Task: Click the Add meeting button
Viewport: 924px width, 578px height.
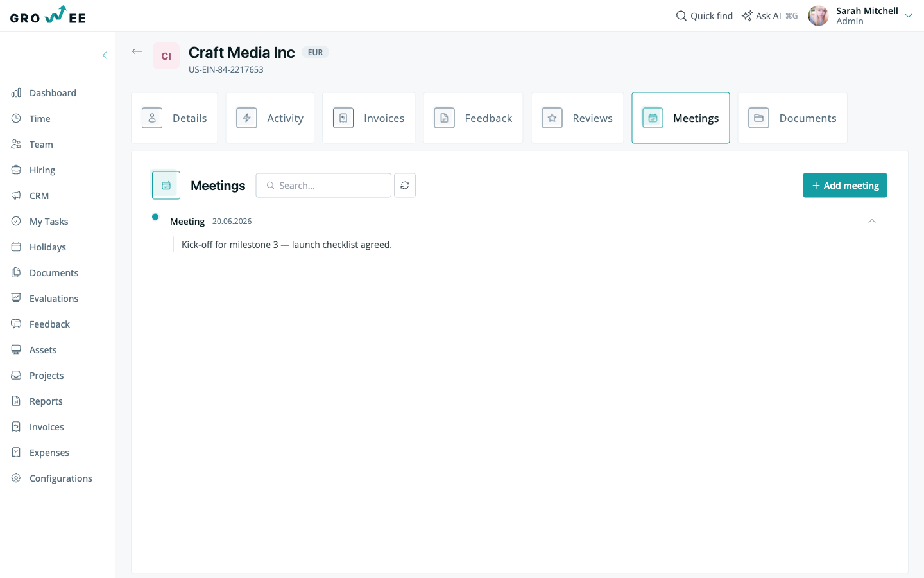Action: pos(845,186)
